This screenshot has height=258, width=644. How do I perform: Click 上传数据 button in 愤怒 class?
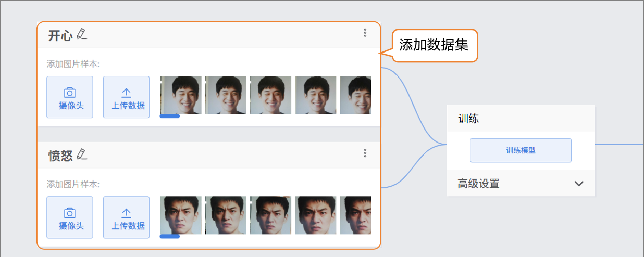point(126,217)
